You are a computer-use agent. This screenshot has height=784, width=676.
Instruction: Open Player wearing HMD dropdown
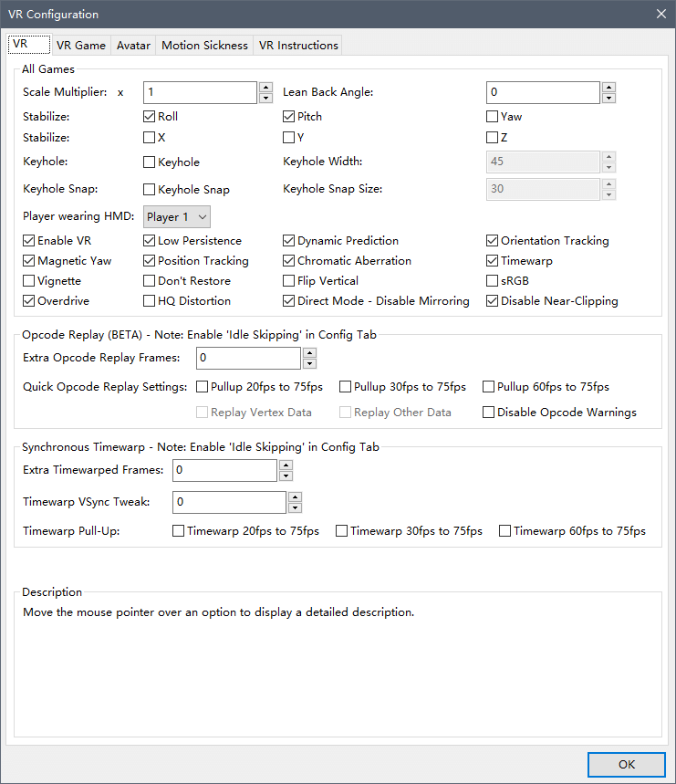point(177,217)
